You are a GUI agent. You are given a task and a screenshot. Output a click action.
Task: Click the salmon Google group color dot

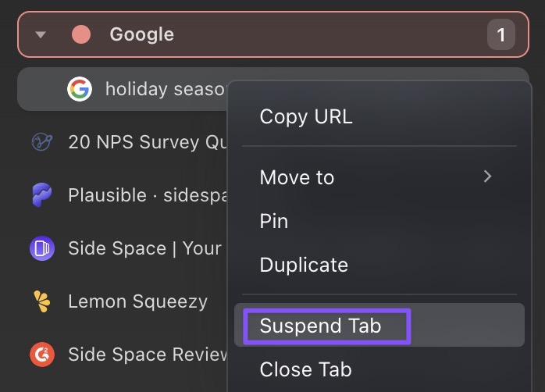[81, 34]
